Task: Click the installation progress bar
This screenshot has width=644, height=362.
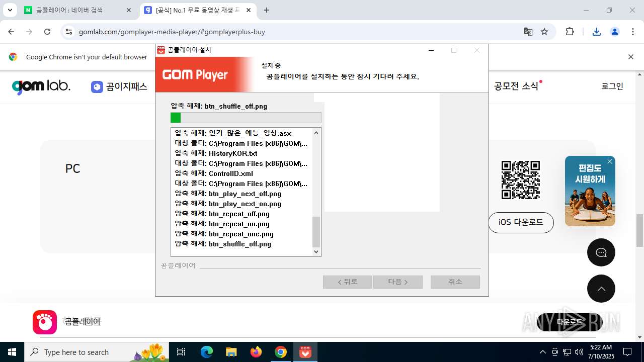Action: coord(246,118)
